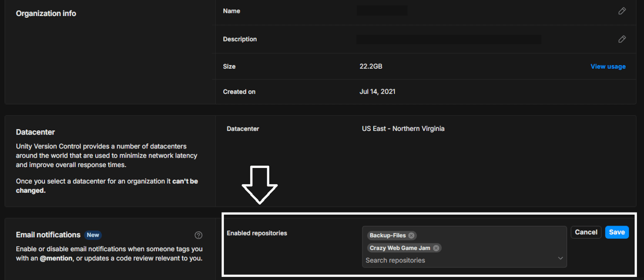This screenshot has width=644, height=280.
Task: Click the pencil icon to edit Name
Action: click(x=622, y=11)
